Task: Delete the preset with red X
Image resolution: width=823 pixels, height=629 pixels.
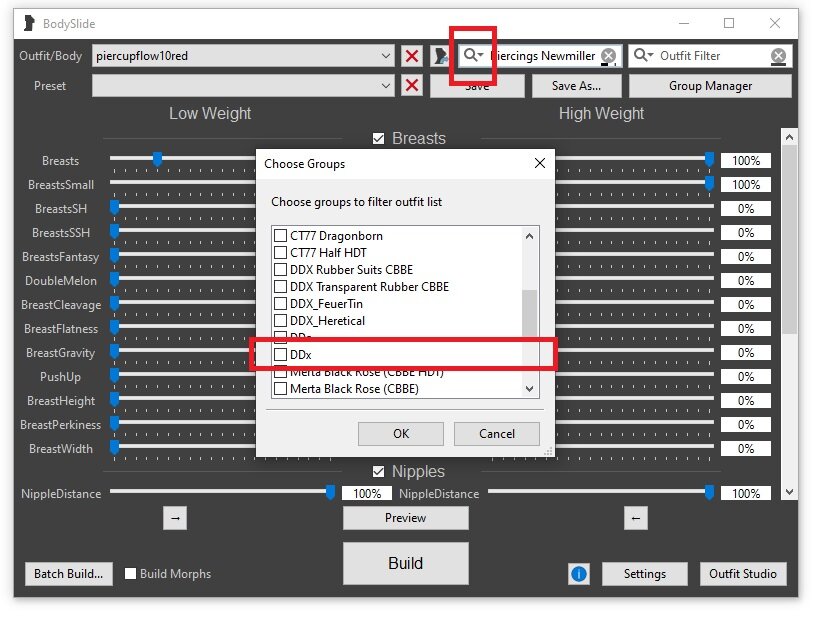Action: click(x=412, y=85)
